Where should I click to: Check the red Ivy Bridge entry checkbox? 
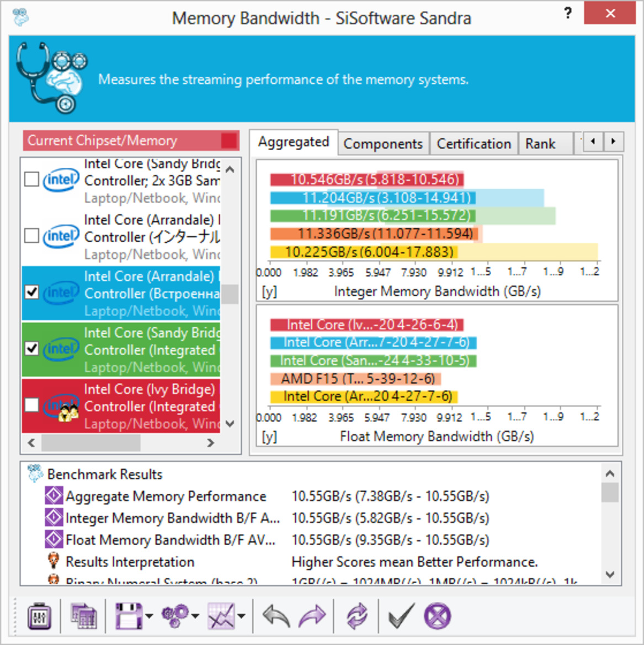[x=31, y=405]
